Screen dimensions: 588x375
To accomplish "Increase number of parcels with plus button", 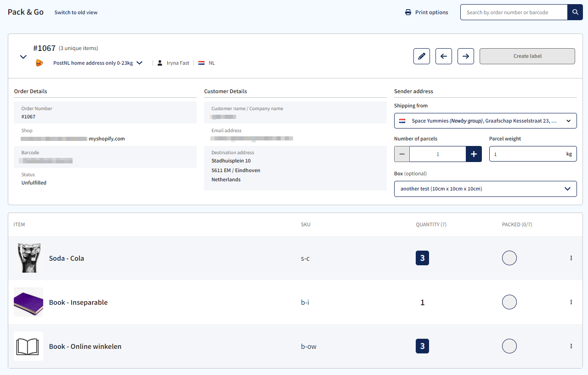I will click(474, 154).
